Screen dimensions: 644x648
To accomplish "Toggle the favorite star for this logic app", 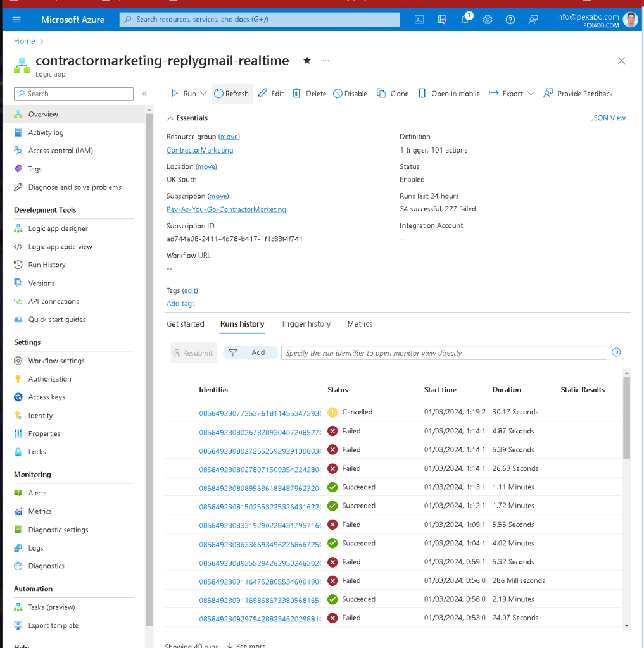I will point(307,61).
